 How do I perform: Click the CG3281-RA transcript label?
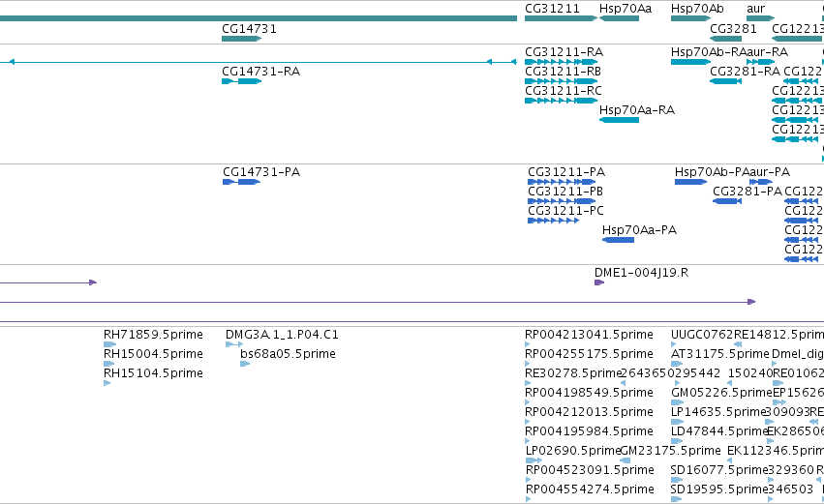point(746,72)
